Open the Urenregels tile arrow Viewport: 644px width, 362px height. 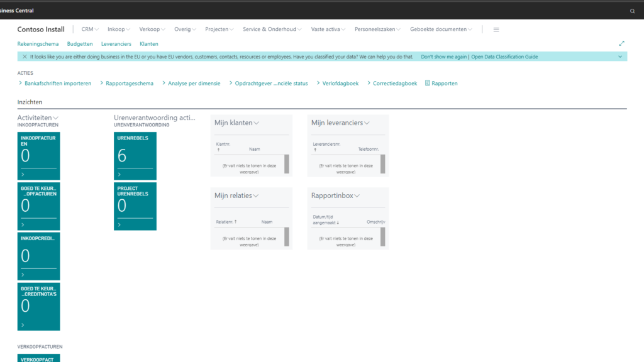click(119, 175)
